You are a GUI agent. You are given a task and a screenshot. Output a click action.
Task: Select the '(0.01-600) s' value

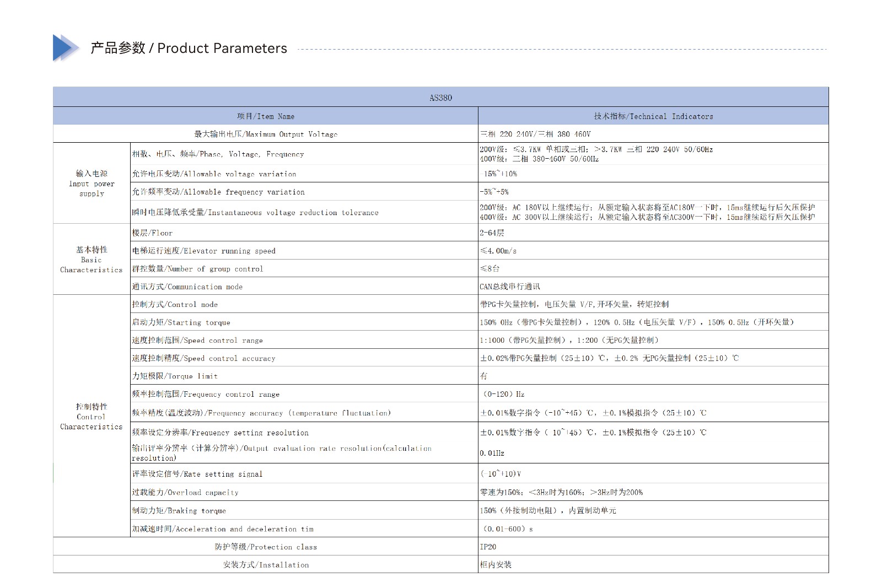point(507,528)
